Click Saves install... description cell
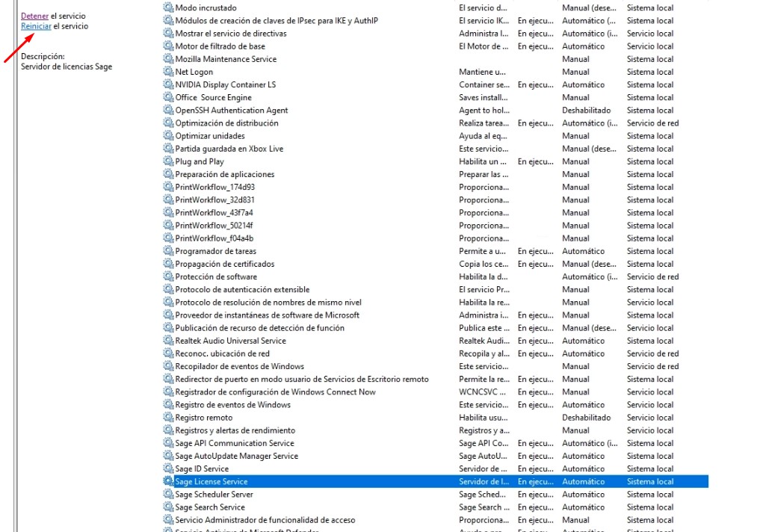Image resolution: width=760 pixels, height=532 pixels. 484,97
